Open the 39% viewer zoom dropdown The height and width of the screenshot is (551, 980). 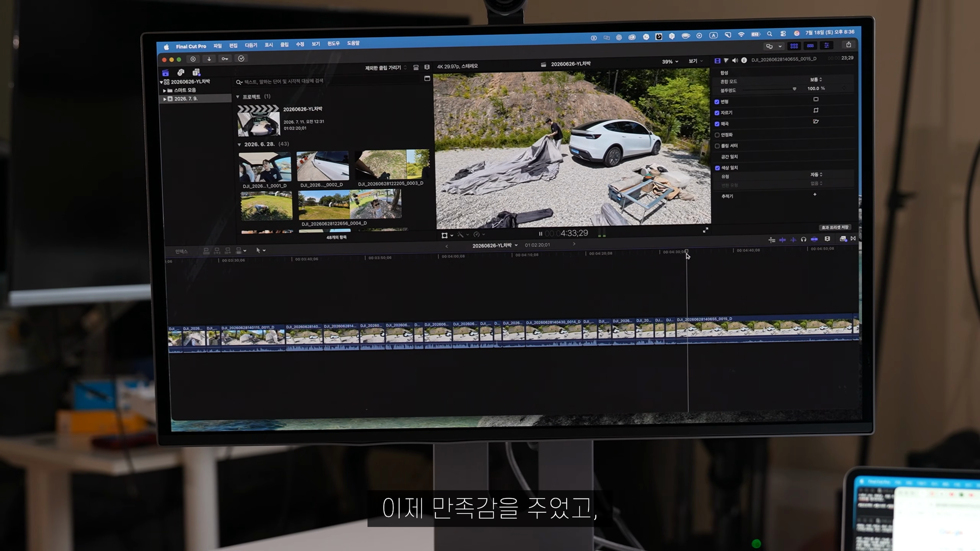[x=670, y=62]
